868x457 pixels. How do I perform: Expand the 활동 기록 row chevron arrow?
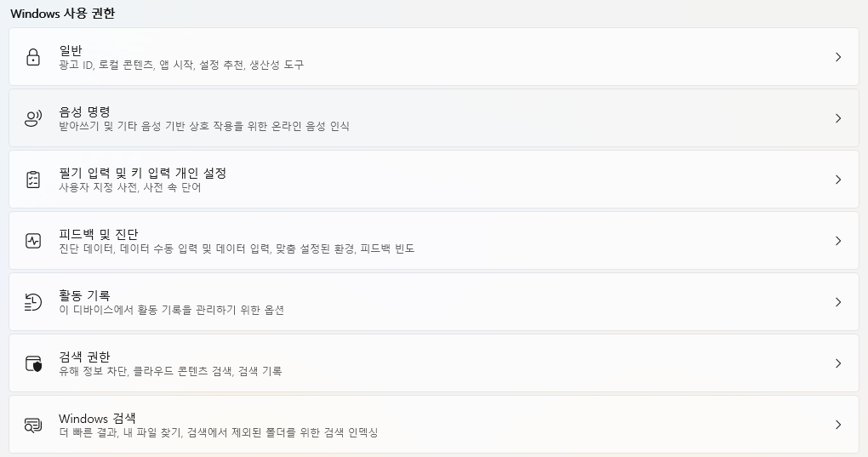click(838, 302)
